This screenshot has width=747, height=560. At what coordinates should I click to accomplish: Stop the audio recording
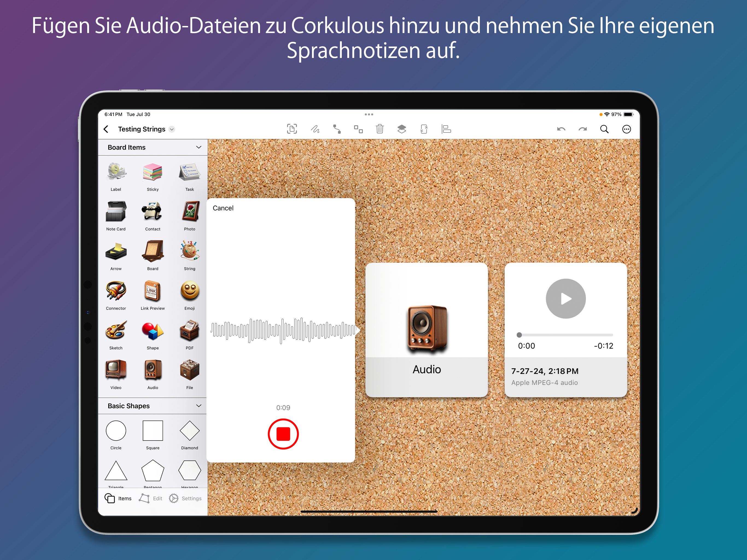[x=283, y=434]
